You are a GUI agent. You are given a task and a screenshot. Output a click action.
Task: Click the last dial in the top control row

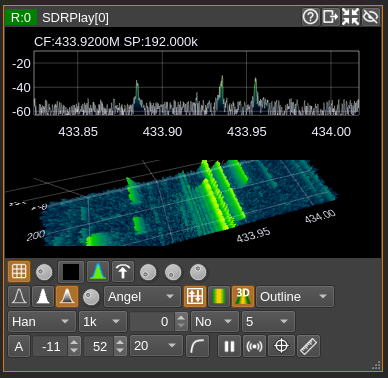(x=198, y=272)
